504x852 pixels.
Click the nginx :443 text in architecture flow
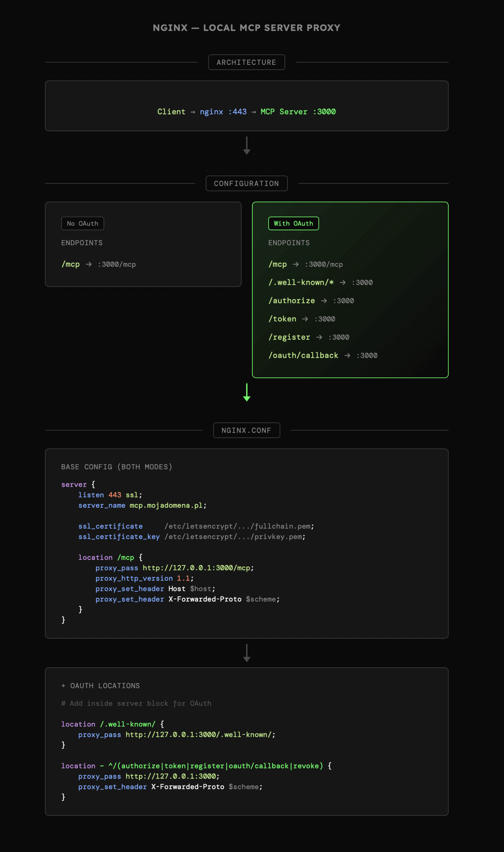(x=223, y=112)
